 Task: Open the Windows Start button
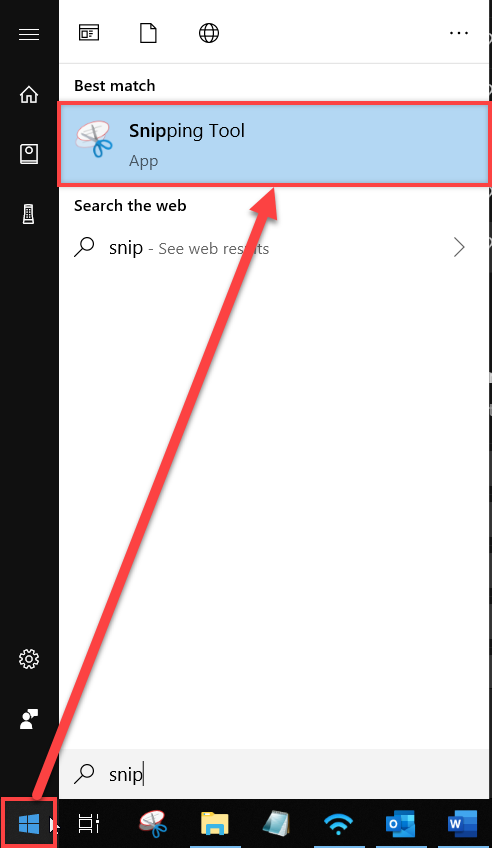[x=29, y=824]
